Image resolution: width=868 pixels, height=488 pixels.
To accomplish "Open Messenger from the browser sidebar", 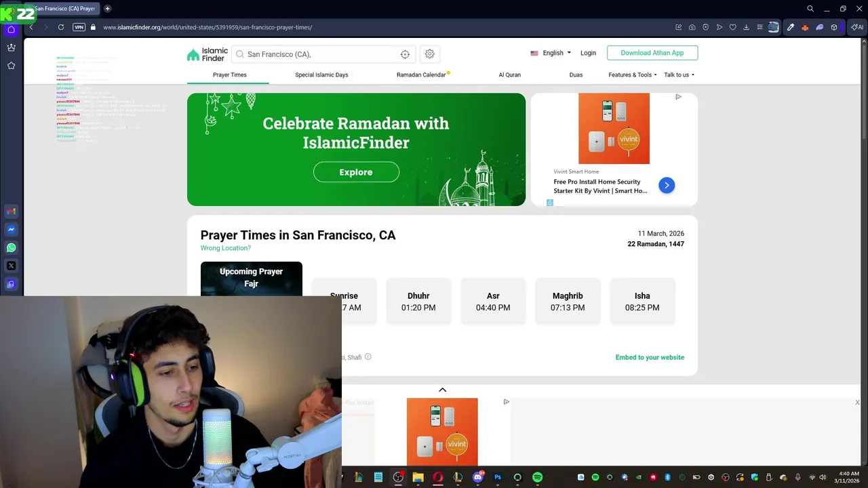I will (11, 230).
